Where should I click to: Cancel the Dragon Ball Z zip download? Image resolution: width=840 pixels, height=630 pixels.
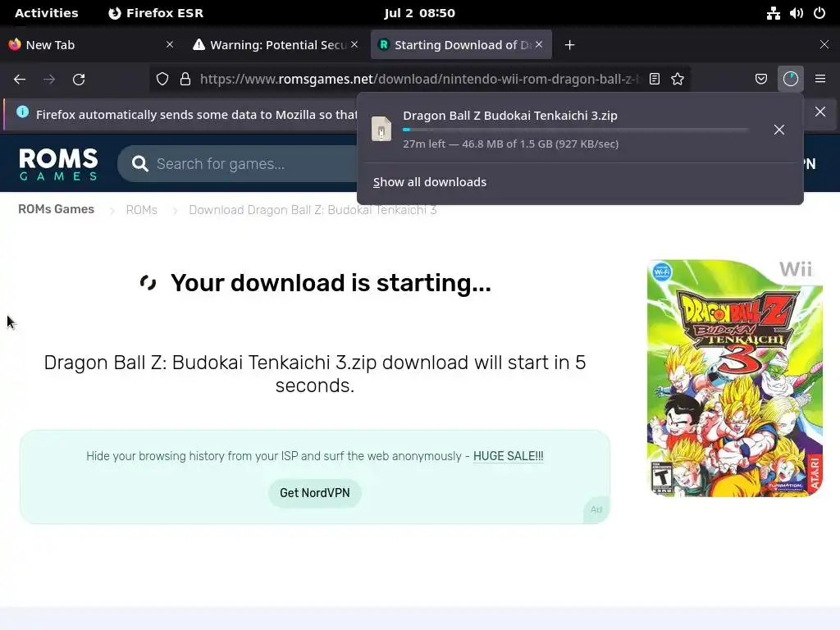click(779, 130)
